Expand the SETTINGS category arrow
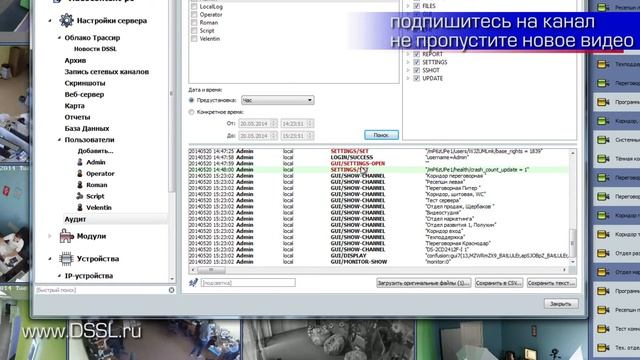640x360 pixels. [x=408, y=62]
